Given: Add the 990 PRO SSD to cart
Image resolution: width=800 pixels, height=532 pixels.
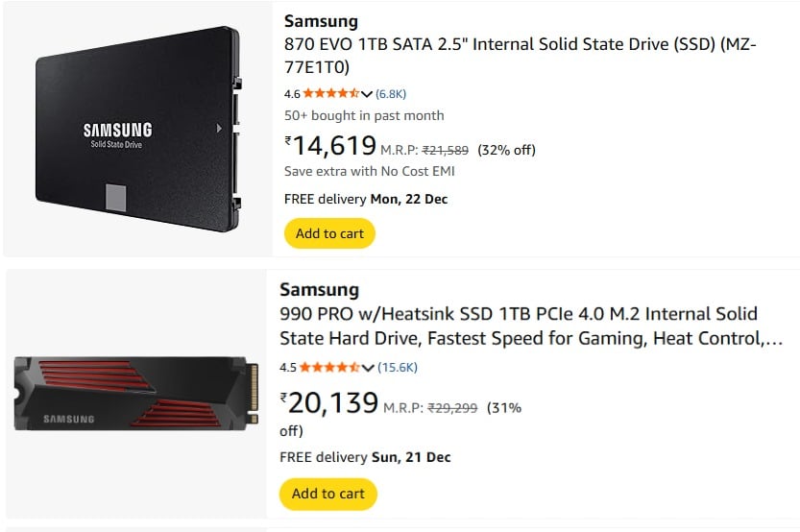Looking at the screenshot, I should (x=327, y=494).
